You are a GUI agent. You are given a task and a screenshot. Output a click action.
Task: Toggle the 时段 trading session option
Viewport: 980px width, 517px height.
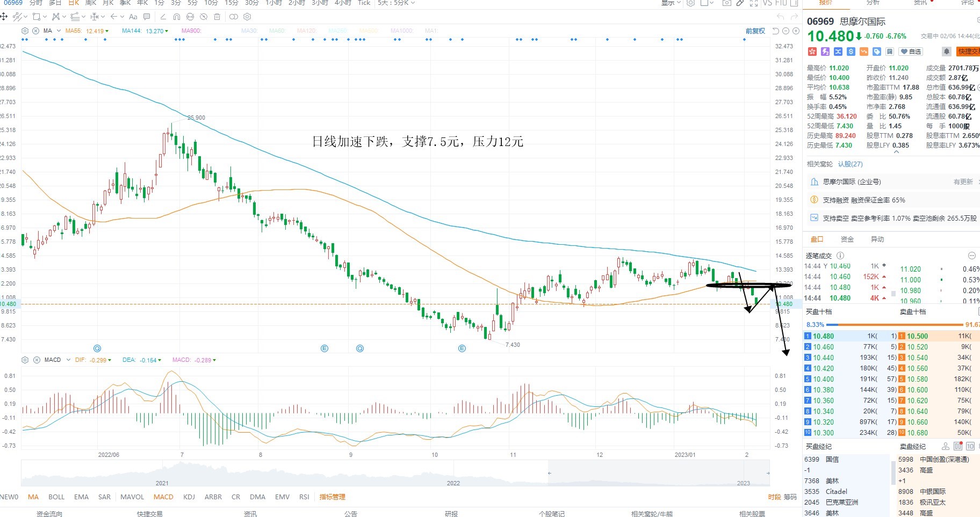(774, 497)
